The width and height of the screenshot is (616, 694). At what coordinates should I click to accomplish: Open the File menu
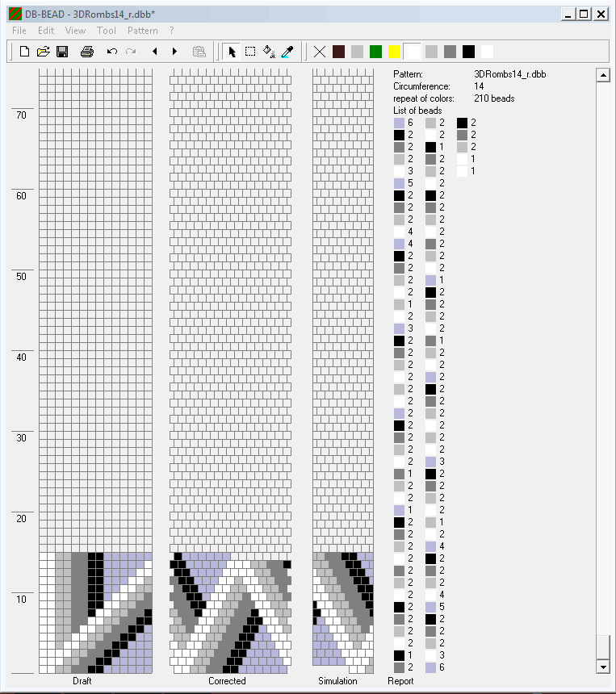click(x=19, y=31)
